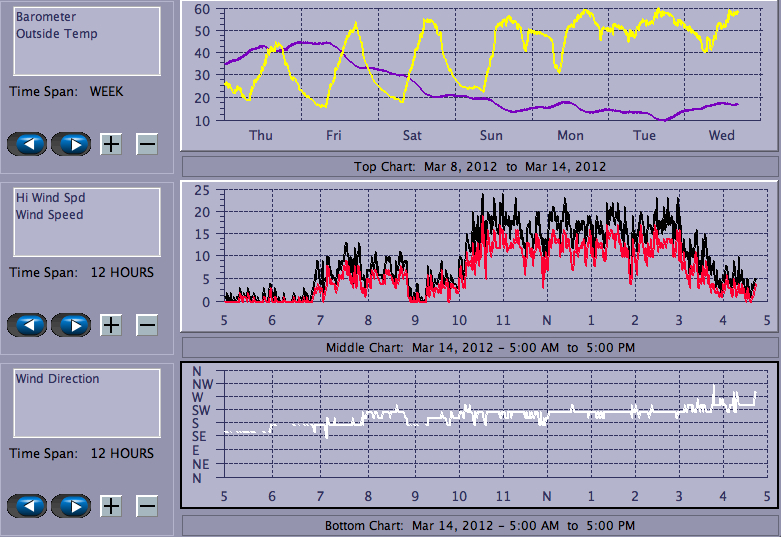Click the Middle Chart date range bar
The height and width of the screenshot is (537, 781).
click(480, 347)
